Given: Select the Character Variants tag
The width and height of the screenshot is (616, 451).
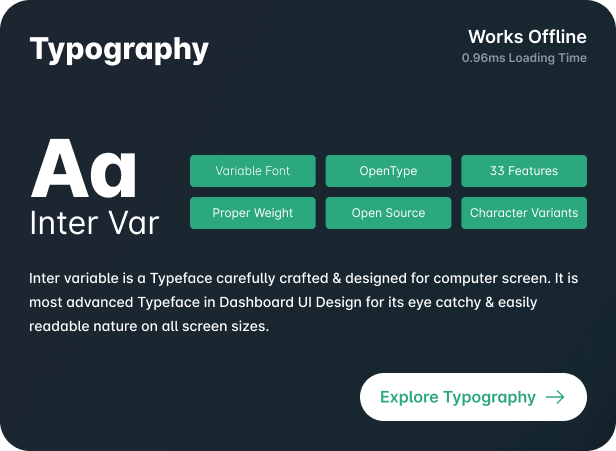Looking at the screenshot, I should (524, 213).
